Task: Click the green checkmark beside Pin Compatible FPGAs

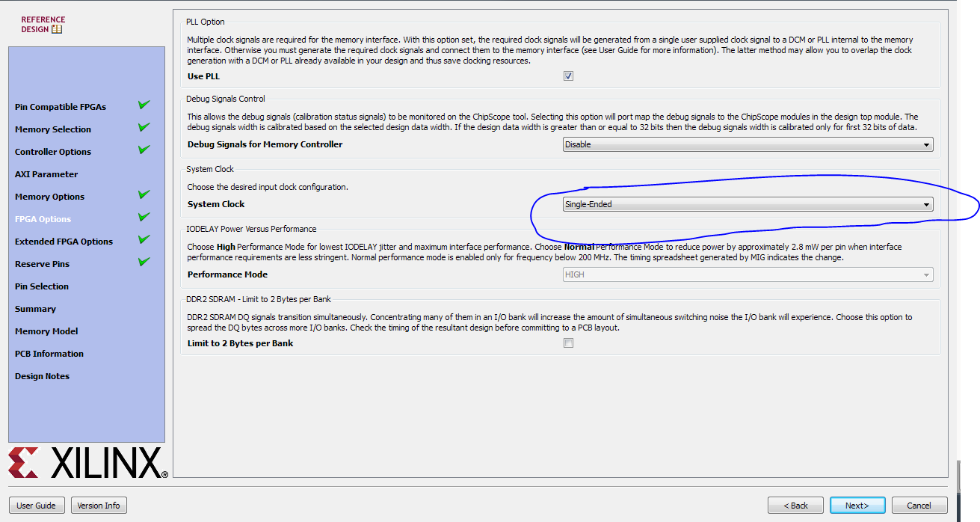Action: point(144,105)
